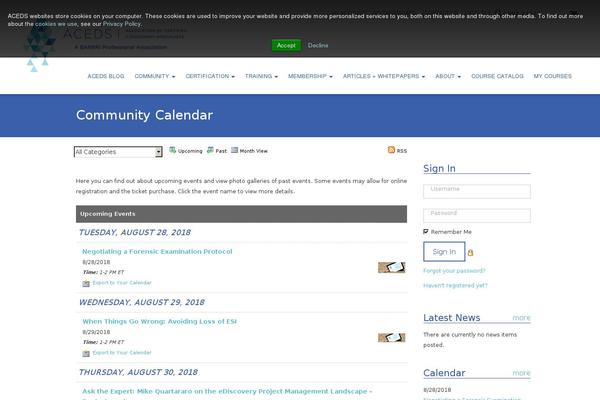The height and width of the screenshot is (400, 600).
Task: Click the Tuesday, August 28, 2018 heading
Action: click(135, 232)
